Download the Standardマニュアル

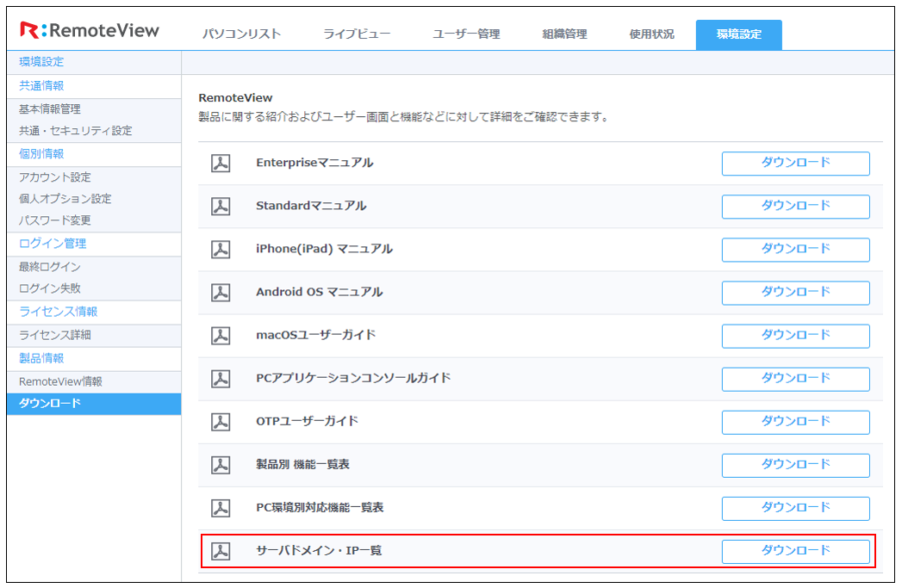tap(795, 207)
